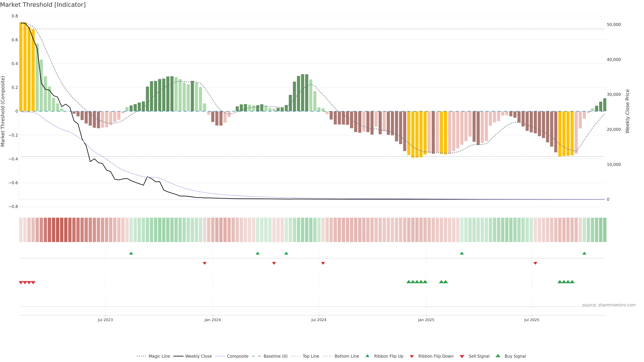This screenshot has width=644, height=362.
Task: Click Buy Signal legend icon
Action: point(498,356)
